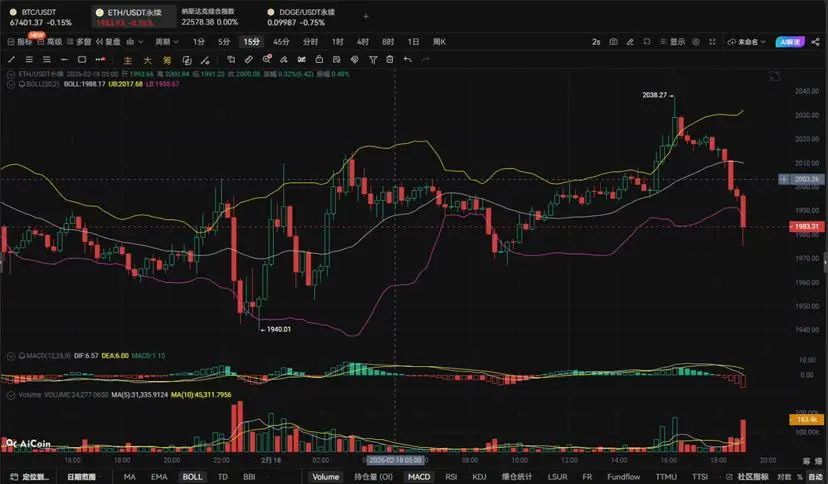Select the horizontal line drawing tool
This screenshot has width=828, height=484.
(x=64, y=60)
